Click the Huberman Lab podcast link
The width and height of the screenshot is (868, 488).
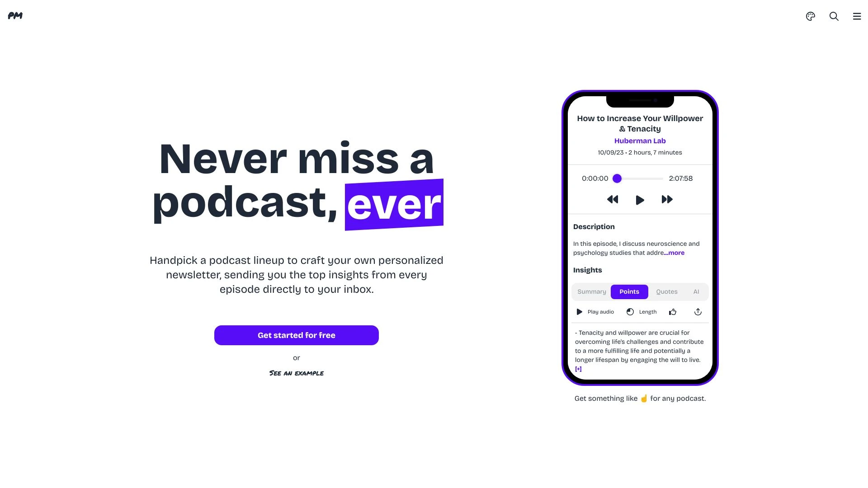(640, 141)
